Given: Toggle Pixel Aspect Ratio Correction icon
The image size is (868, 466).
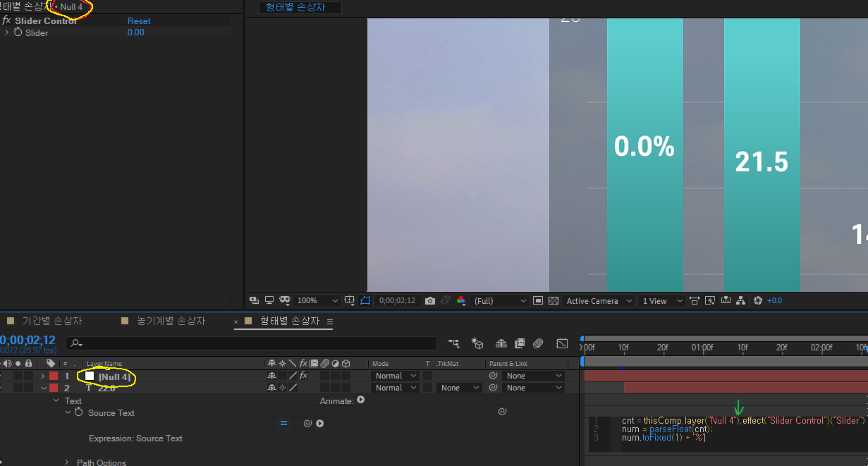Looking at the screenshot, I should tap(695, 300).
